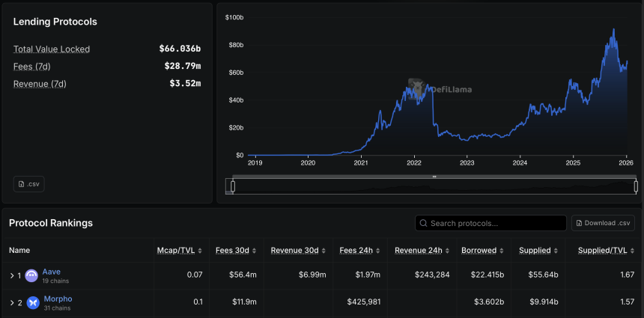This screenshot has height=318, width=644.
Task: Open the Morpho protocol link
Action: [58, 299]
